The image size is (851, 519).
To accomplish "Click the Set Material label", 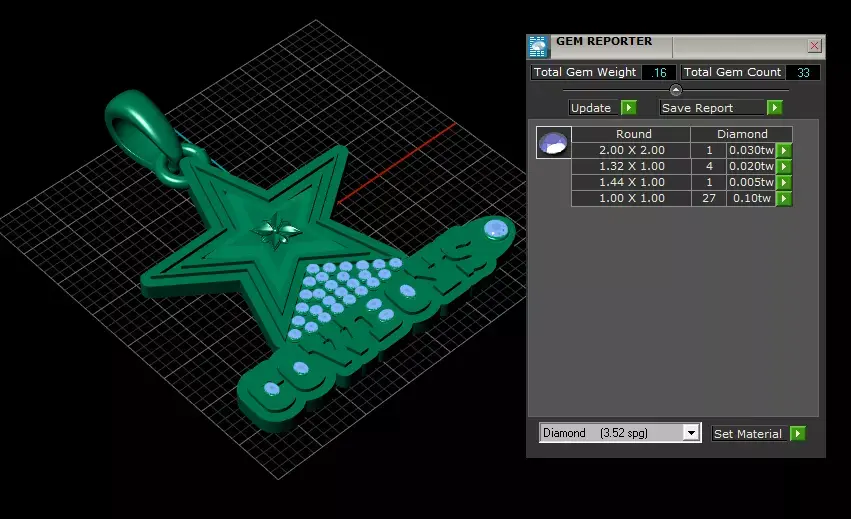I will pyautogui.click(x=748, y=434).
